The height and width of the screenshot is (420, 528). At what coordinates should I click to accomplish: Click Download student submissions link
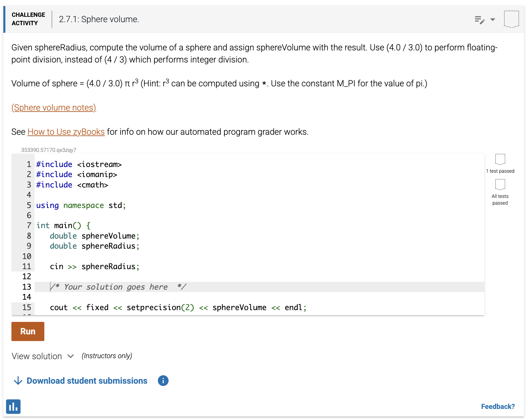[87, 381]
